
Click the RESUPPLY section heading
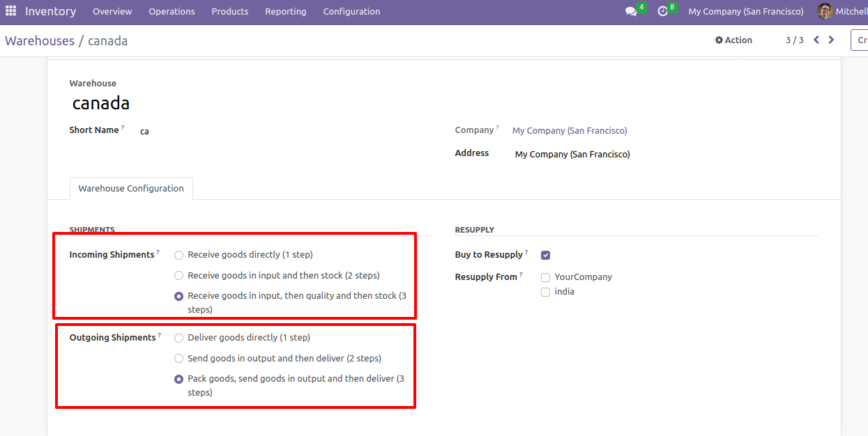pyautogui.click(x=475, y=230)
